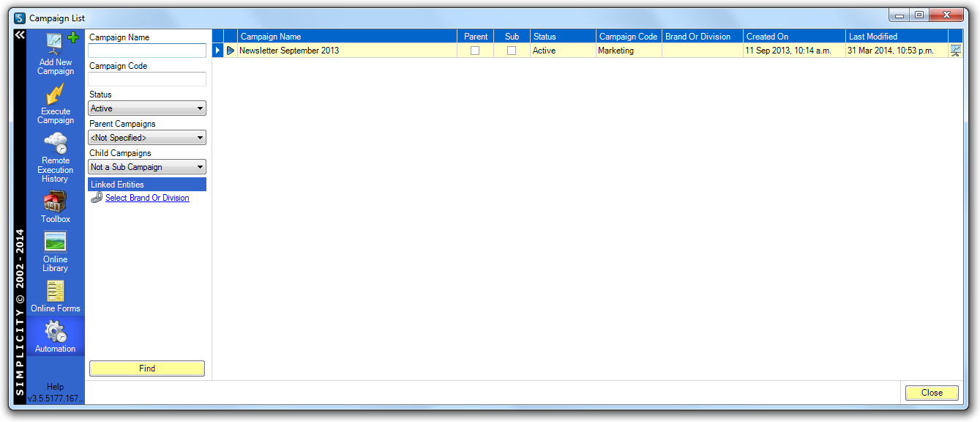Sort by Parent column header

pyautogui.click(x=476, y=36)
